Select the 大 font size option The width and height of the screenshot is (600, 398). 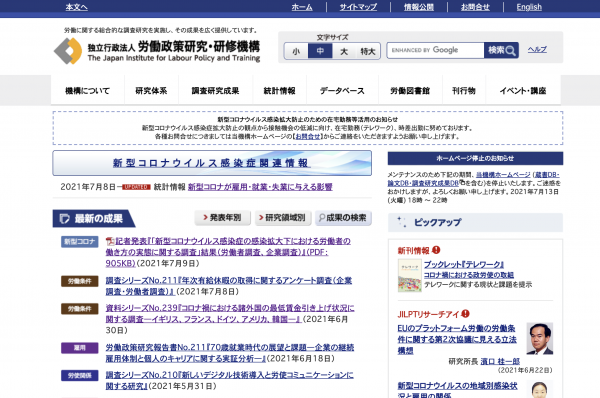pos(344,51)
